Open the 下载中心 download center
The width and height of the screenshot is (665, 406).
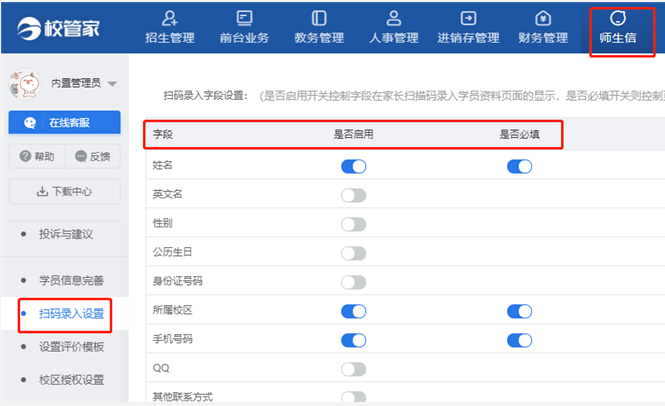(x=64, y=191)
